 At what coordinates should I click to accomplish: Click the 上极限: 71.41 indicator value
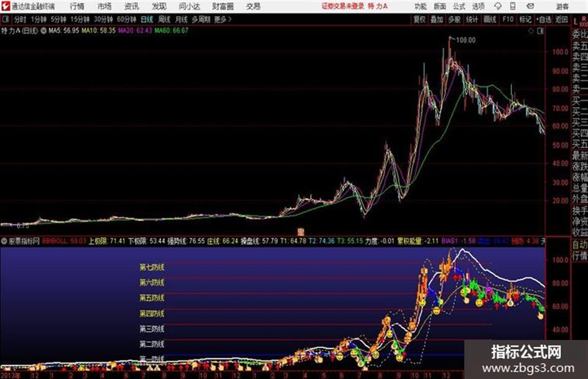(x=107, y=241)
